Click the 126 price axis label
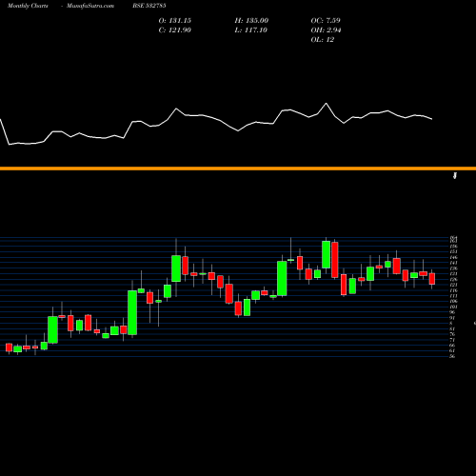 (453, 279)
